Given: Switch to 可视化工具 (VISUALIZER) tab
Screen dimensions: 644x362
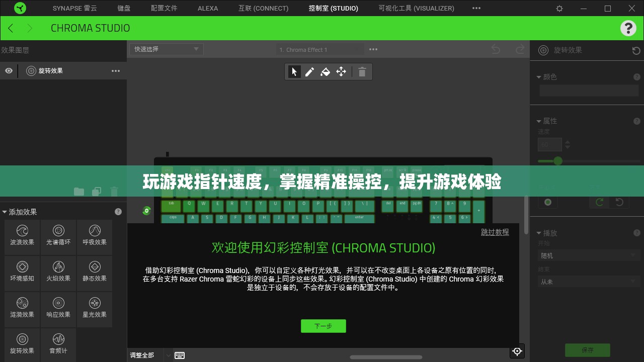Looking at the screenshot, I should [x=416, y=9].
